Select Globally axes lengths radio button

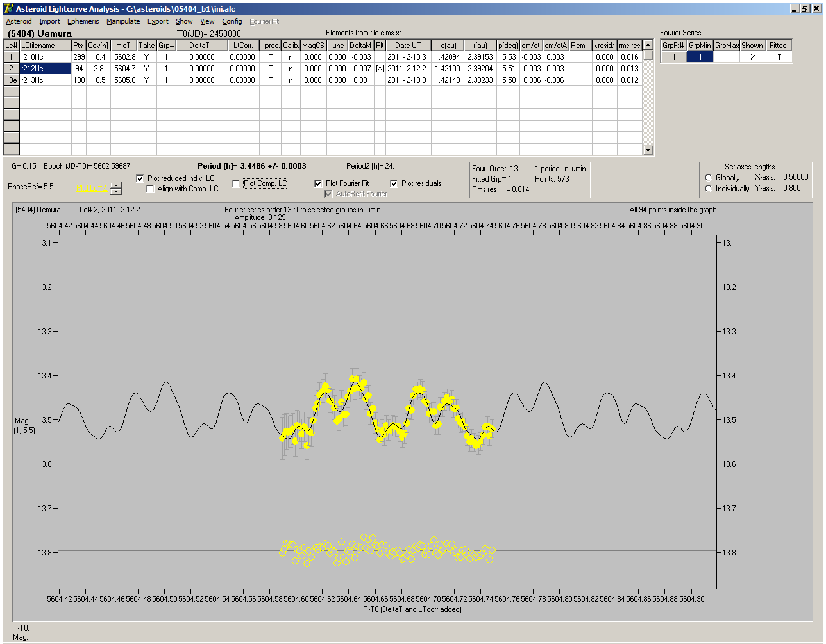click(709, 178)
